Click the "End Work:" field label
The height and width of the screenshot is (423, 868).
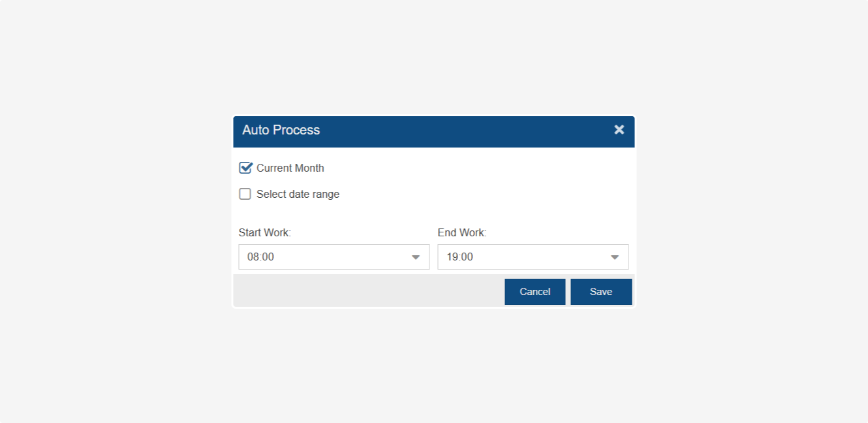462,232
